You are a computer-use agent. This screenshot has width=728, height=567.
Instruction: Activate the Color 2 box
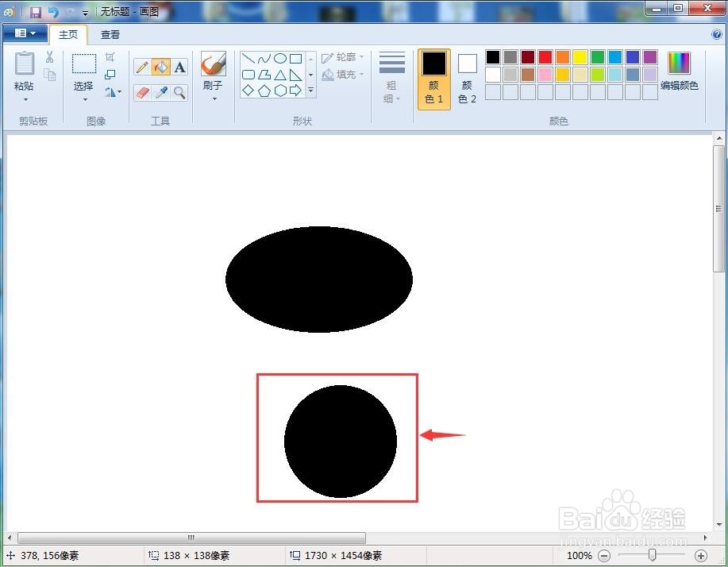(467, 79)
